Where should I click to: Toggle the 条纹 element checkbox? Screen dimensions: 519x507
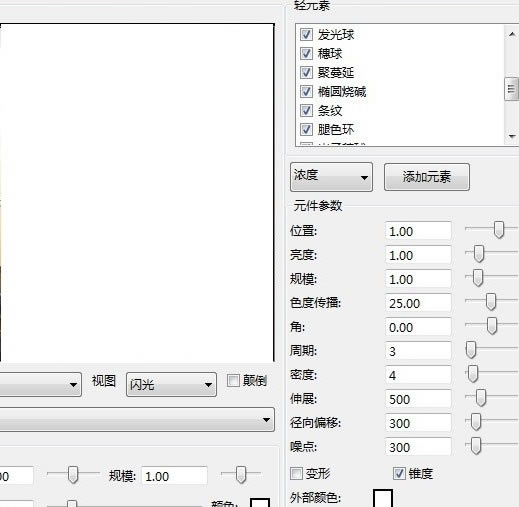coord(306,110)
